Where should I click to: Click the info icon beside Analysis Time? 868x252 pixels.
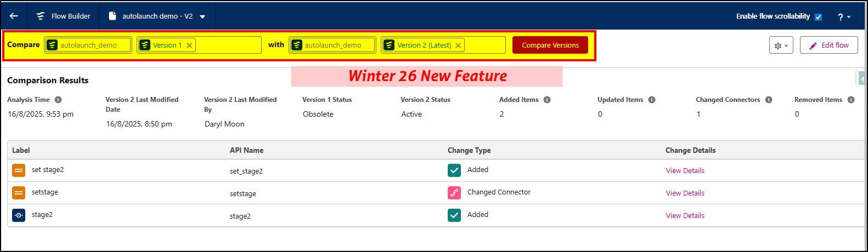point(58,100)
